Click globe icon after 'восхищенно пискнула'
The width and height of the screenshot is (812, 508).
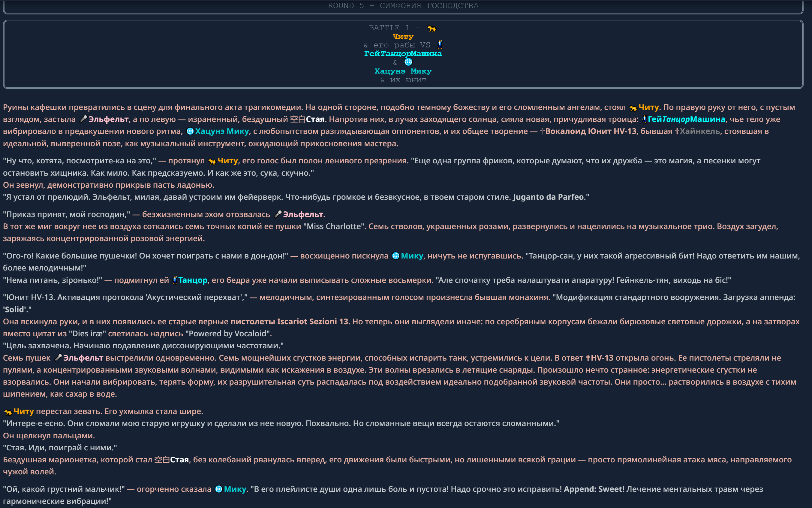tap(395, 256)
